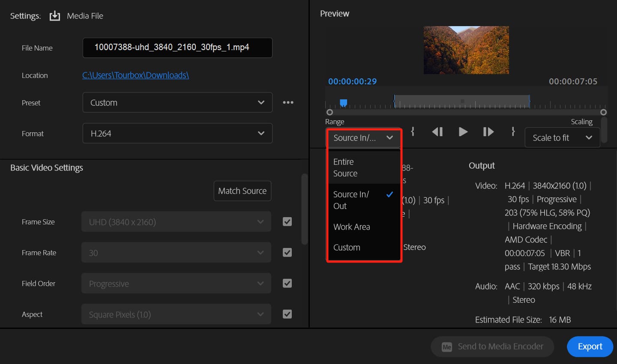617x364 pixels.
Task: Click the Output heading
Action: 482,166
